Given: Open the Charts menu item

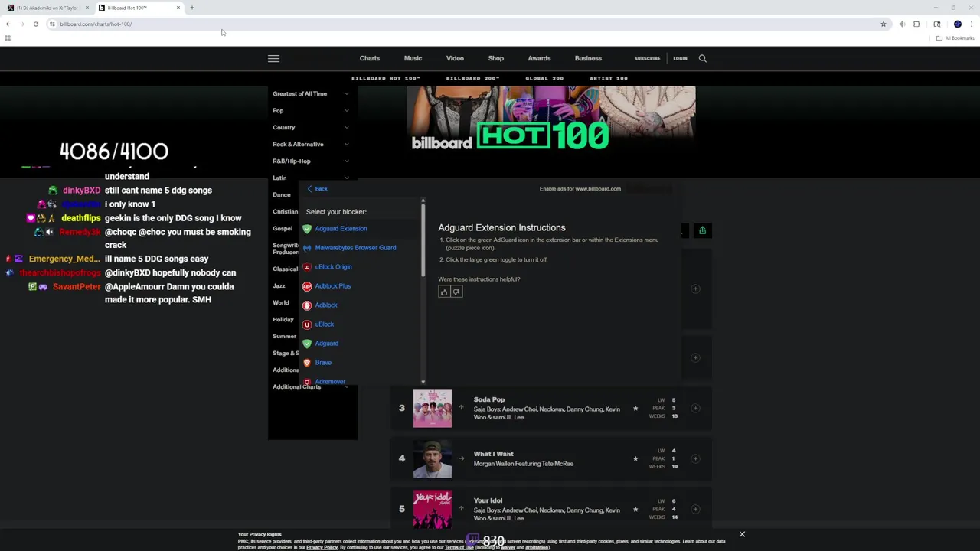Looking at the screenshot, I should 370,58.
